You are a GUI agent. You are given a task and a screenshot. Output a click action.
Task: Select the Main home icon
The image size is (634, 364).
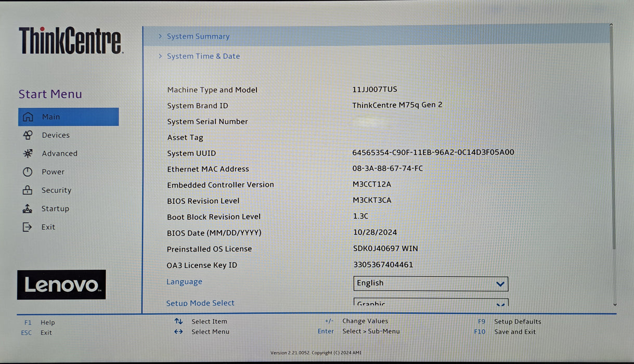(x=28, y=117)
